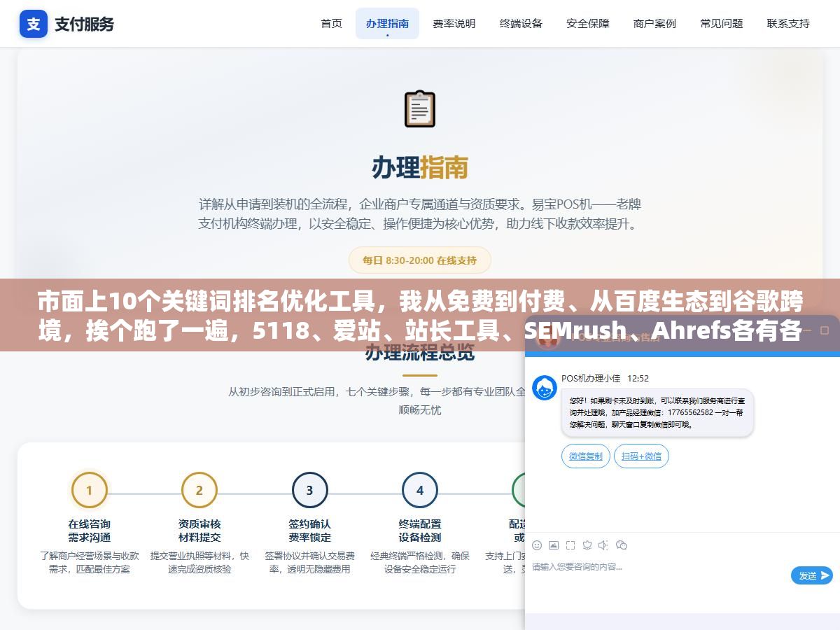
Task: Click the chat message bubble with WeChat number
Action: pyautogui.click(x=657, y=412)
